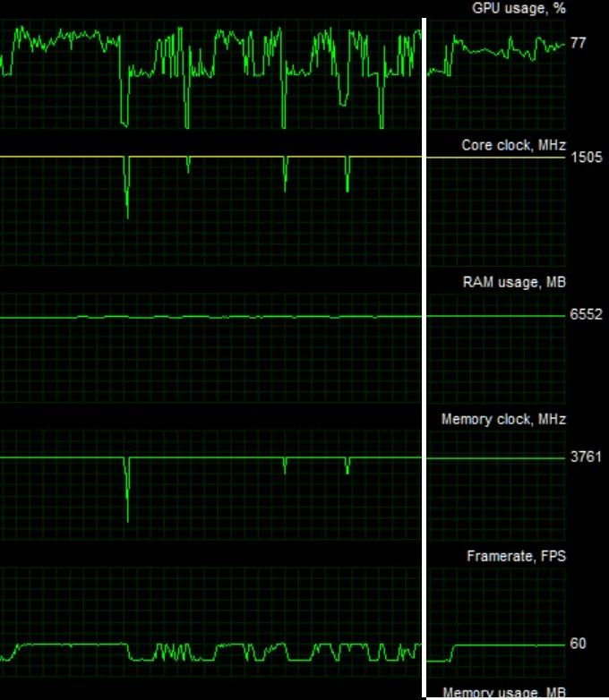The image size is (609, 700).
Task: Click inside the Memory clock graph
Action: [x=282, y=485]
